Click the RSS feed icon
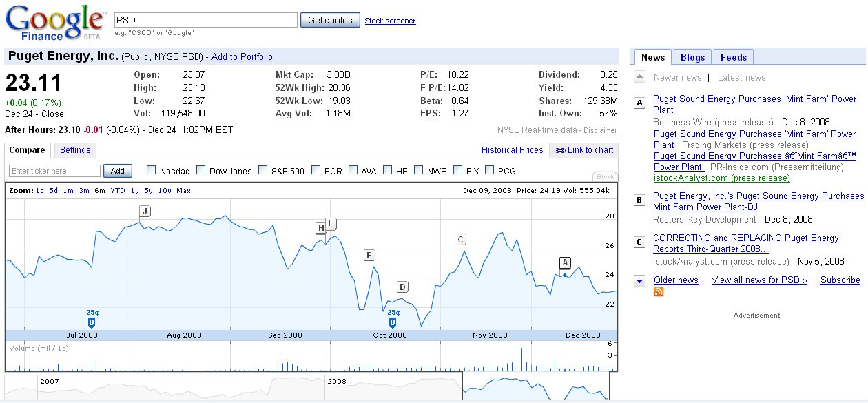Viewport: 868px width, 403px height. (659, 292)
